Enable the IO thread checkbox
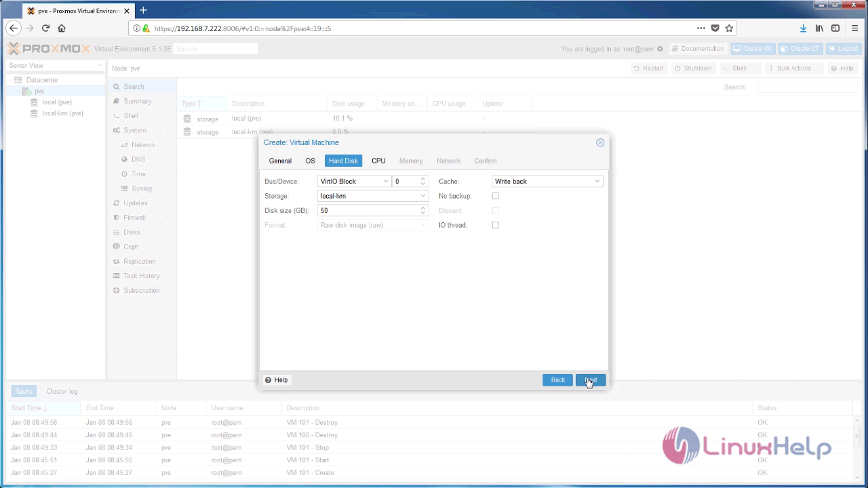The height and width of the screenshot is (488, 868). click(x=495, y=225)
